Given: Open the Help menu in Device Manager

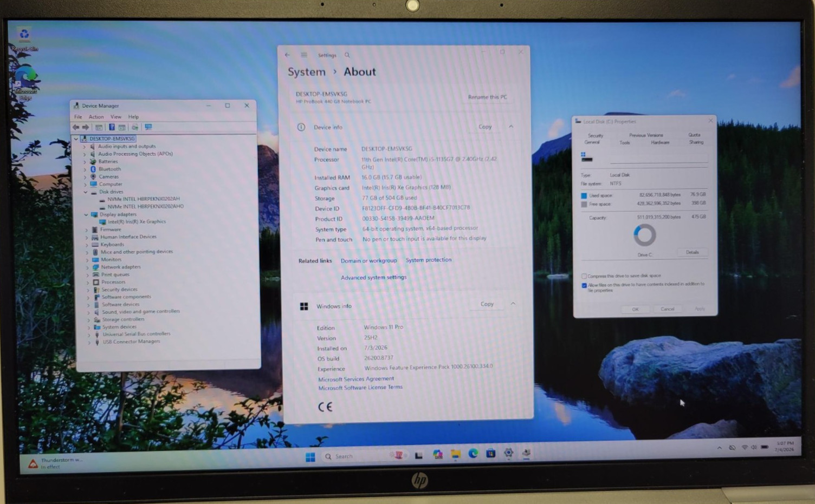Looking at the screenshot, I should point(133,117).
